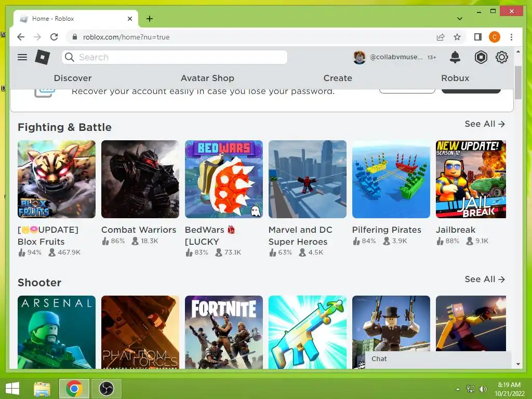Click Blox Fruits 467.9K player count
Viewport: 532px width, 399px height.
(65, 252)
